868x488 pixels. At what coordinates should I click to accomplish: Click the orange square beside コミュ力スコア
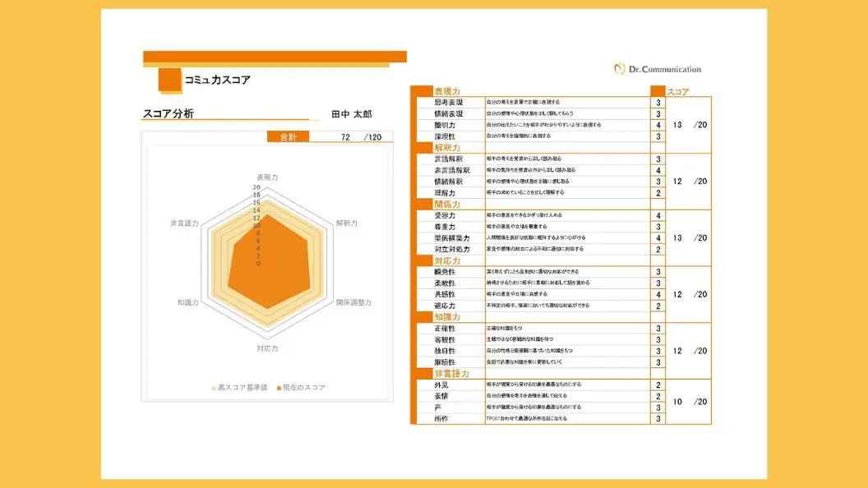[x=169, y=80]
